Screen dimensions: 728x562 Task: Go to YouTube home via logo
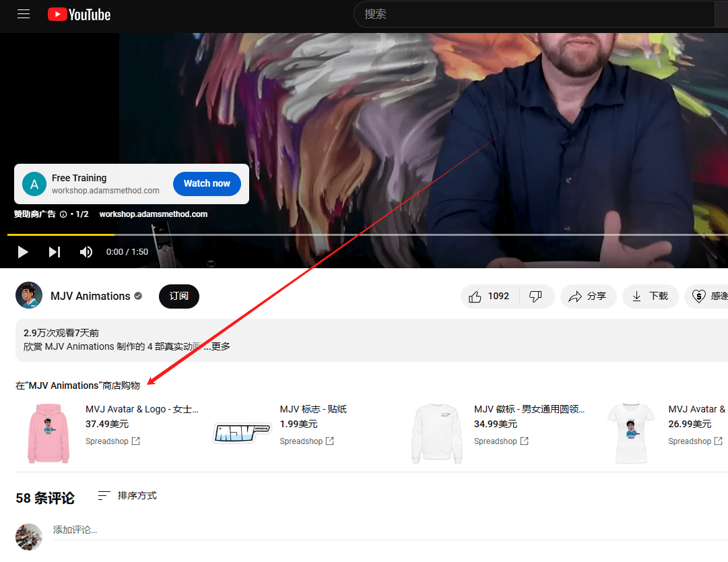click(79, 14)
